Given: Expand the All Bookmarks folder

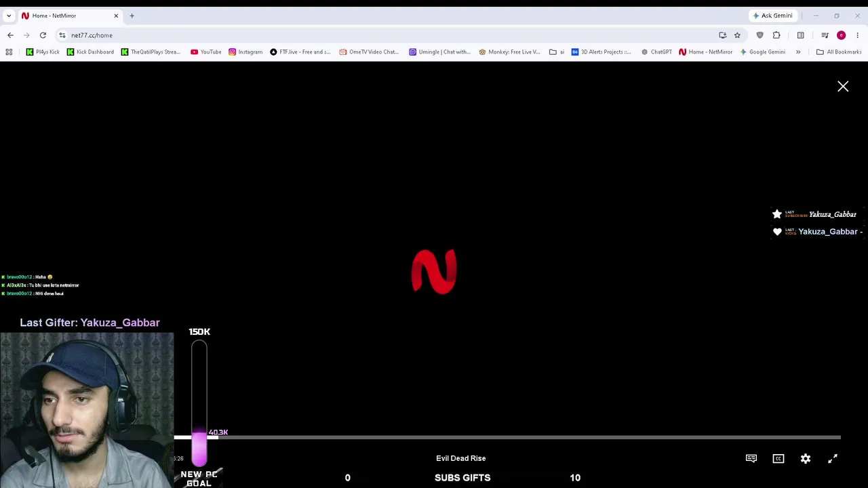Looking at the screenshot, I should click(839, 52).
